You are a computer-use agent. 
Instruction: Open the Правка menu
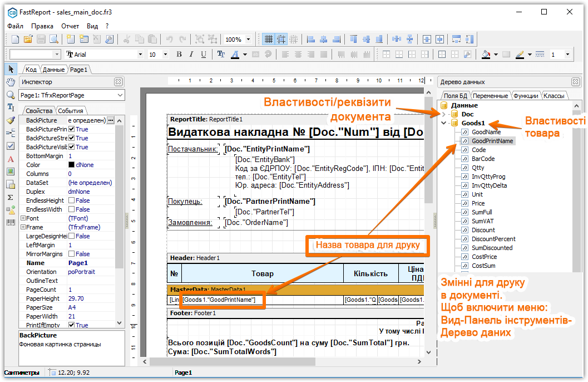(42, 26)
